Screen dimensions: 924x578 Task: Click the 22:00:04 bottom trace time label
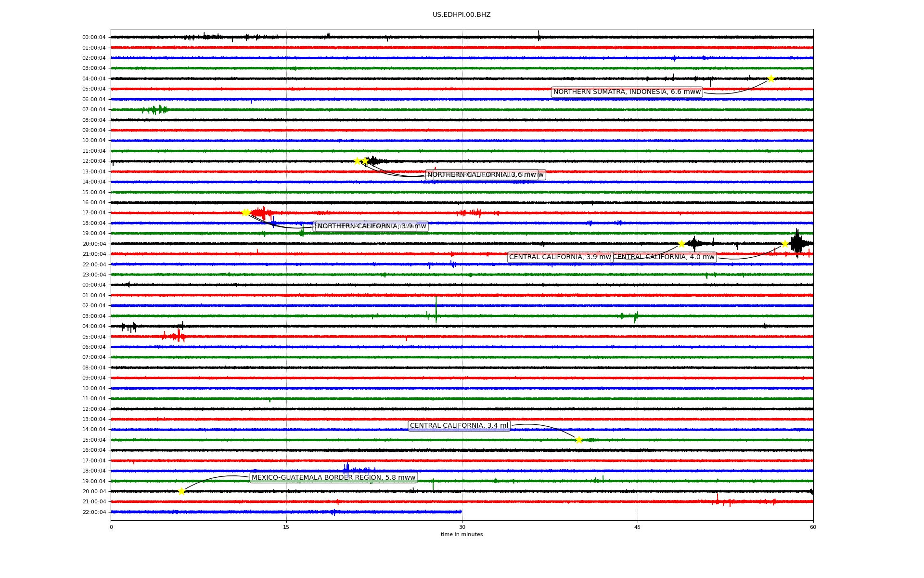coord(94,512)
